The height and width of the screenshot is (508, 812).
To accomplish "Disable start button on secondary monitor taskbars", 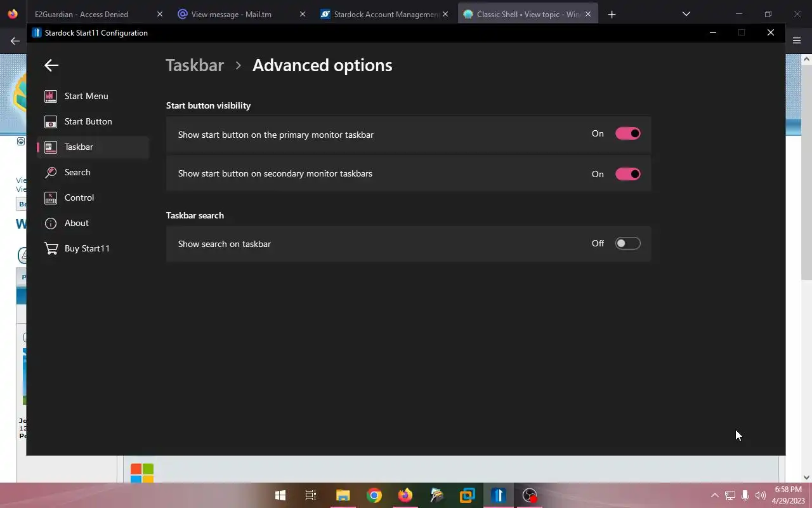I will [628, 174].
